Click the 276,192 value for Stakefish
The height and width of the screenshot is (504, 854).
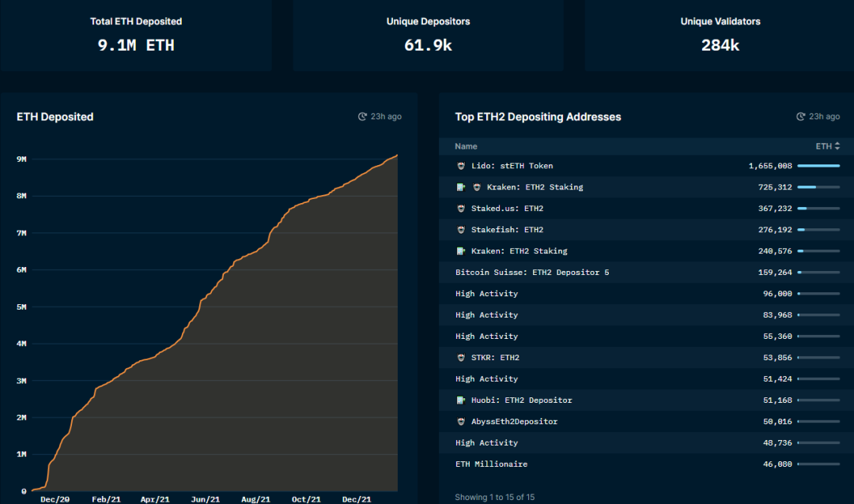point(775,230)
